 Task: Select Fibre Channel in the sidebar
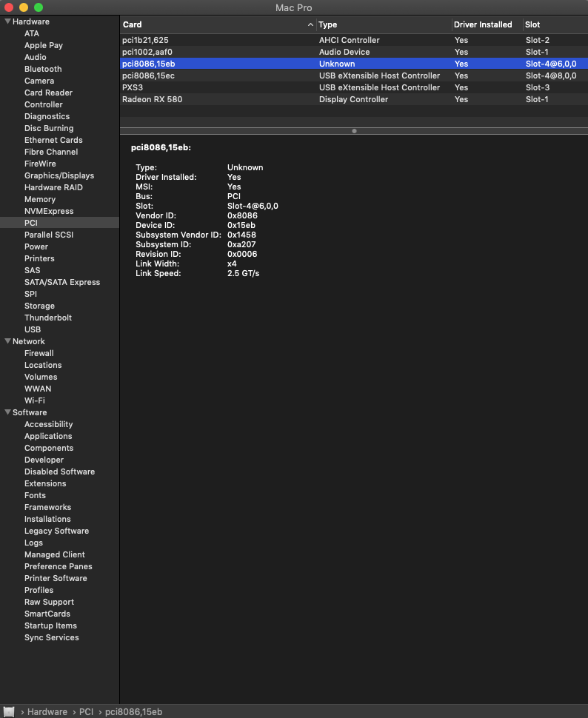(x=51, y=152)
